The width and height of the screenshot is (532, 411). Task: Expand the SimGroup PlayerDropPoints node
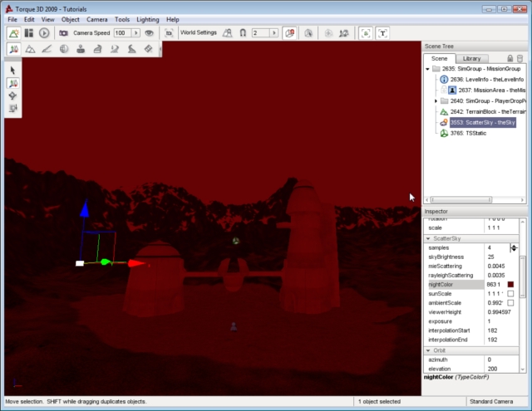point(436,100)
